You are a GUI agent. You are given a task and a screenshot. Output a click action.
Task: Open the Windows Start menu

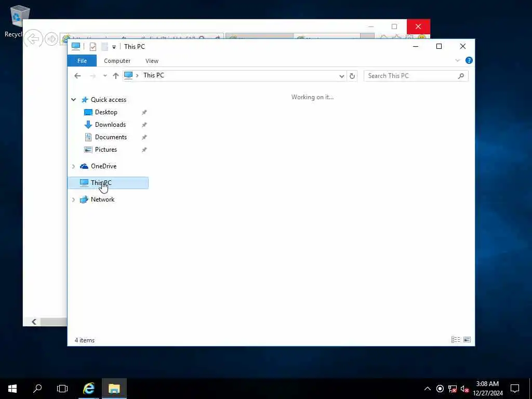12,389
